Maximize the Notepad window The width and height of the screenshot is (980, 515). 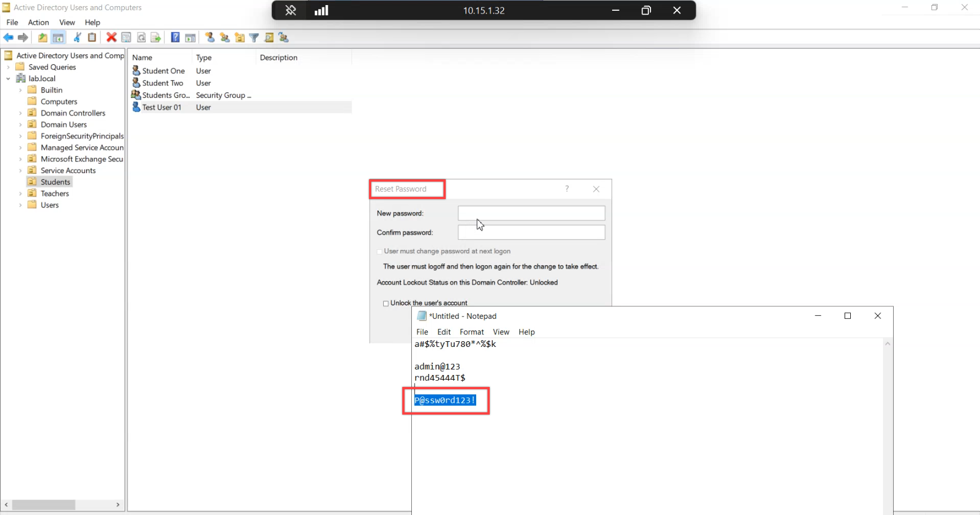(847, 316)
